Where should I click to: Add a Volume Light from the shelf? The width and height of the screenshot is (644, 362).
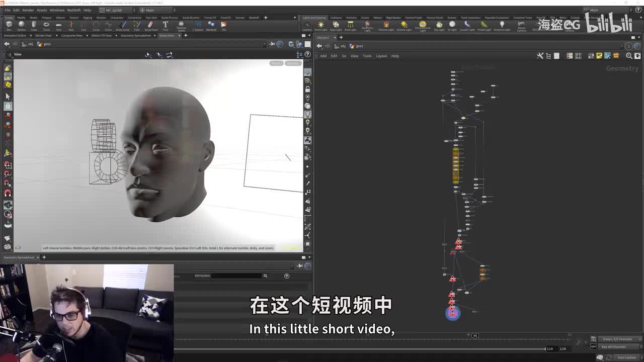pyautogui.click(x=386, y=26)
